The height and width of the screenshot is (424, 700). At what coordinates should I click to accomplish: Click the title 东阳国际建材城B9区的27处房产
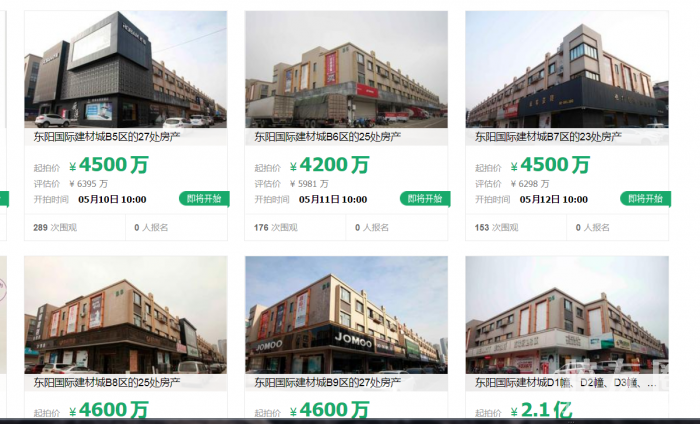[327, 382]
